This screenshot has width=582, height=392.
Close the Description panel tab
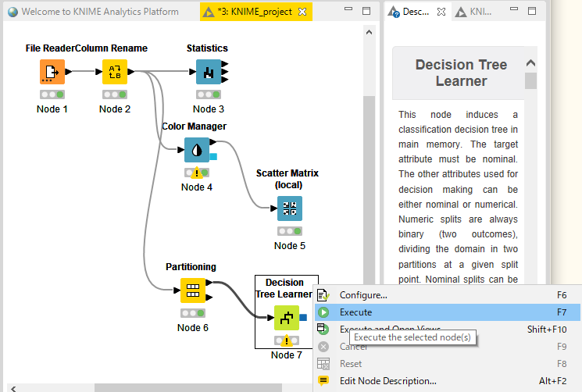441,12
